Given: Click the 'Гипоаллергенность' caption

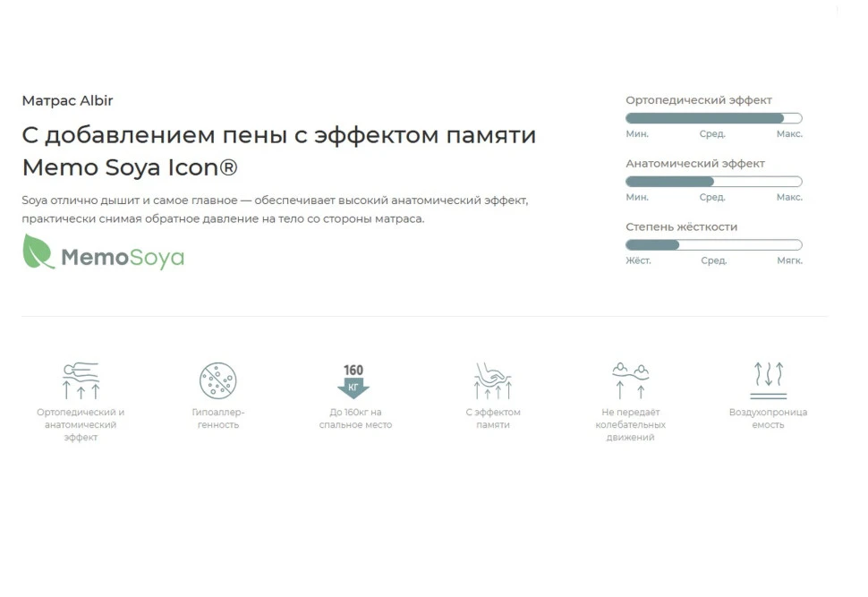Looking at the screenshot, I should (x=218, y=419).
